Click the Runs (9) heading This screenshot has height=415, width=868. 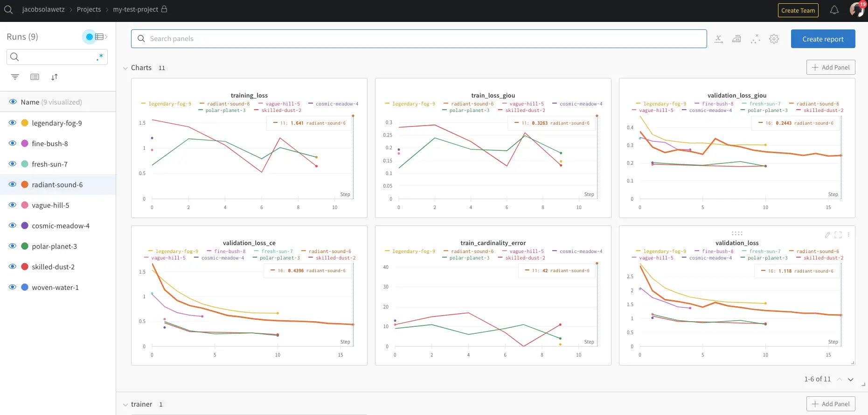[x=22, y=36]
